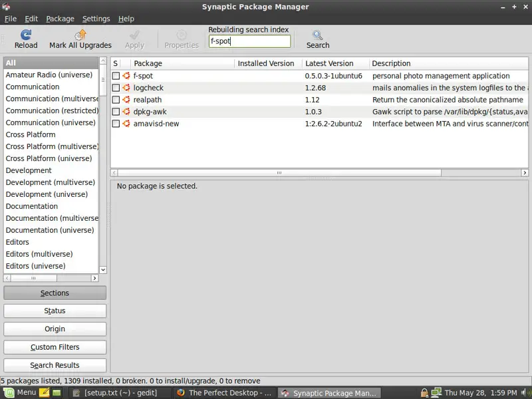This screenshot has width=532, height=399.
Task: Sort by the S status column header
Action: pos(115,63)
